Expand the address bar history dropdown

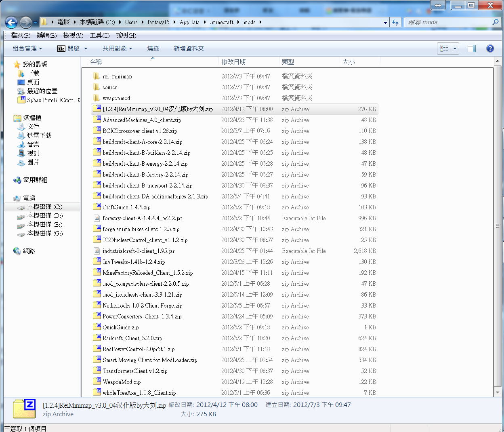(x=385, y=23)
